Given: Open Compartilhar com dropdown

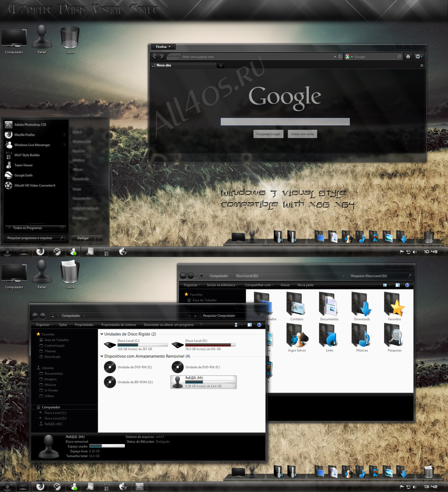Looking at the screenshot, I should [x=259, y=285].
